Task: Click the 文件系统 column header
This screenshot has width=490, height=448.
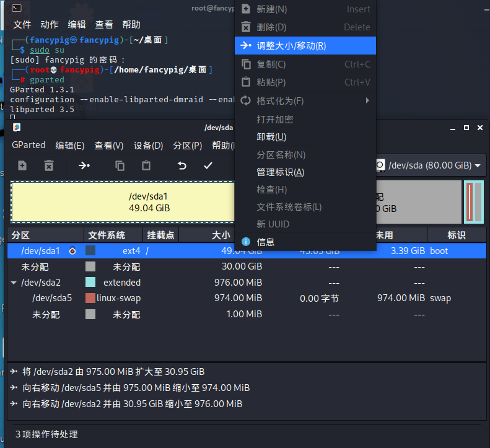Action: click(x=113, y=235)
